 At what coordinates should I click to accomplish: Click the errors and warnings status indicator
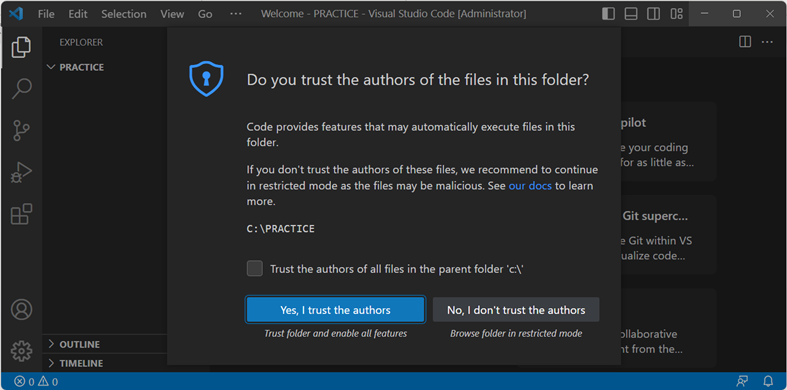point(36,381)
